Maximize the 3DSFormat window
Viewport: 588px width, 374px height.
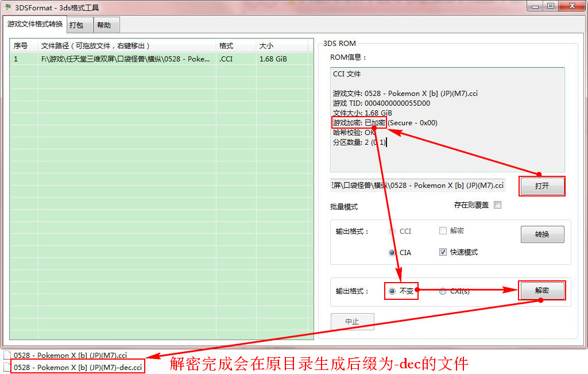551,6
